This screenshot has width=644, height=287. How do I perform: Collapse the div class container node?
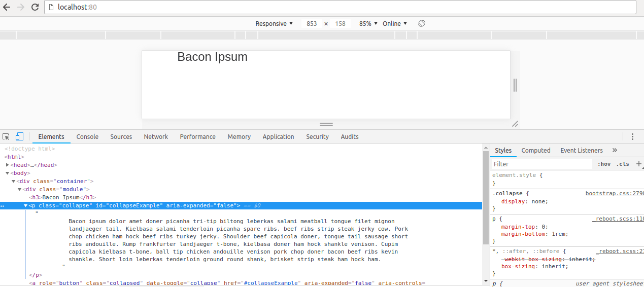click(14, 182)
